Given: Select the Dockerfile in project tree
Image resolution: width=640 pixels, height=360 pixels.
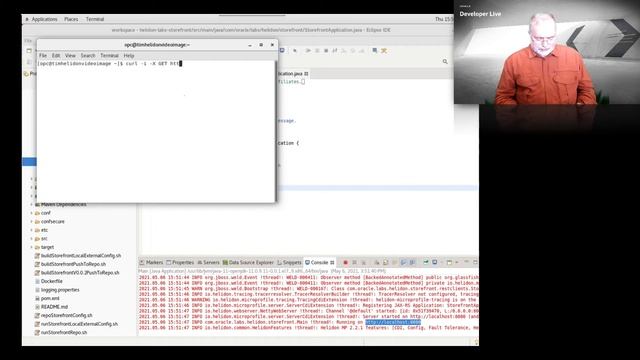Looking at the screenshot, I should coord(49,281).
